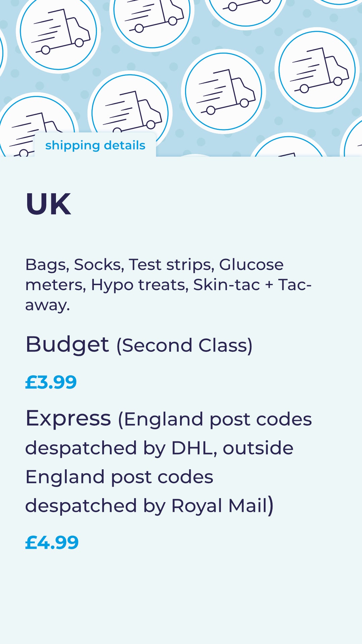Click the UK heading
362x644 pixels.
click(x=48, y=204)
